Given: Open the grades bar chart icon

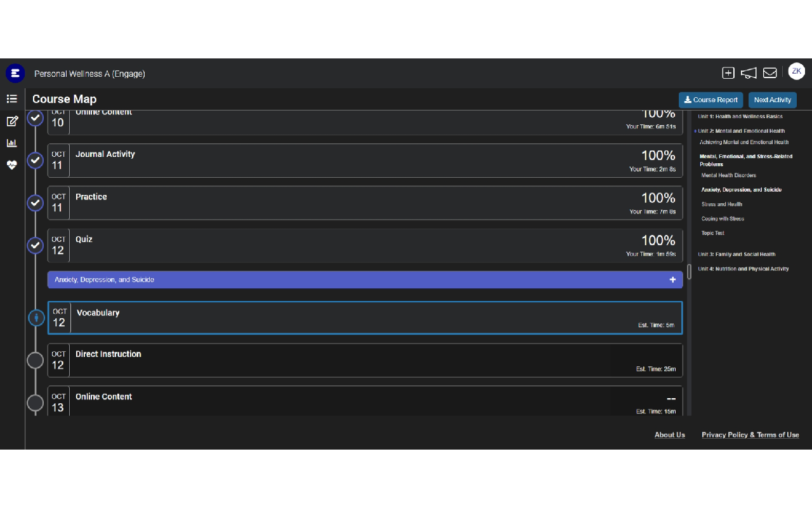Looking at the screenshot, I should point(11,143).
